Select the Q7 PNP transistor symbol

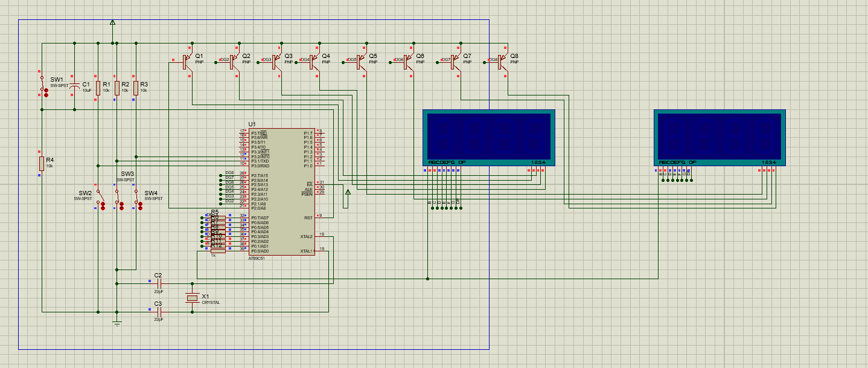point(456,61)
